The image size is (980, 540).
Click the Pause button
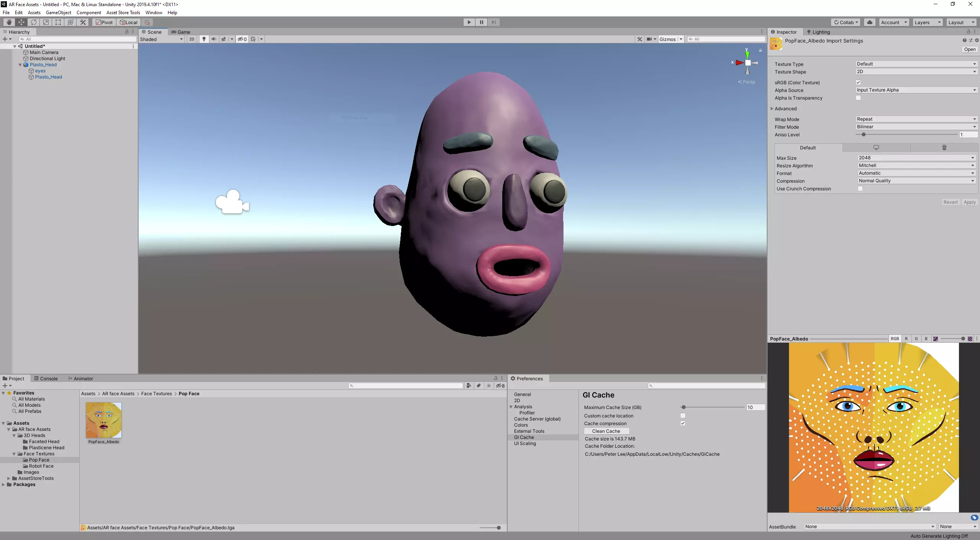pos(481,22)
